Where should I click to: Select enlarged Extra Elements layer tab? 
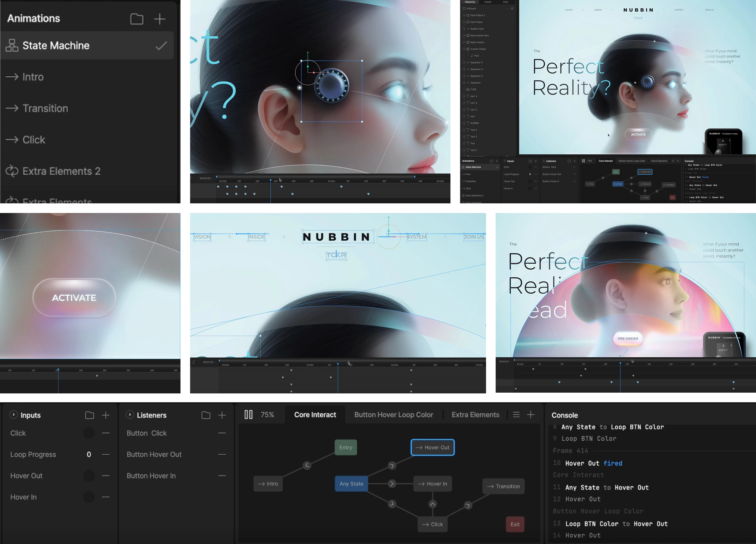(475, 415)
